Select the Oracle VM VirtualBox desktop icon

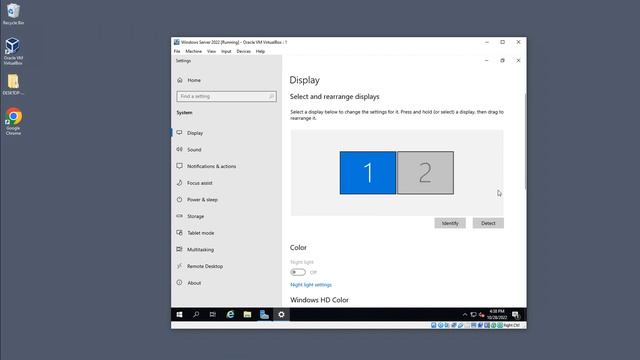pos(13,51)
